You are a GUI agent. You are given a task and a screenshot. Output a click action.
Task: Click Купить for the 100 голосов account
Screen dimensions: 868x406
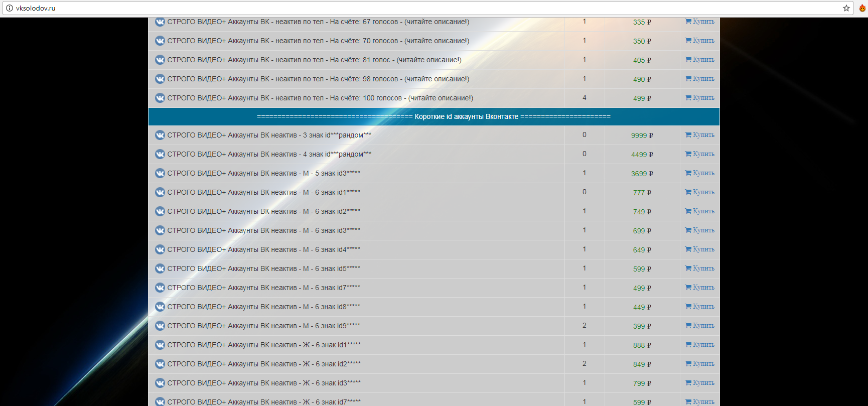click(699, 98)
